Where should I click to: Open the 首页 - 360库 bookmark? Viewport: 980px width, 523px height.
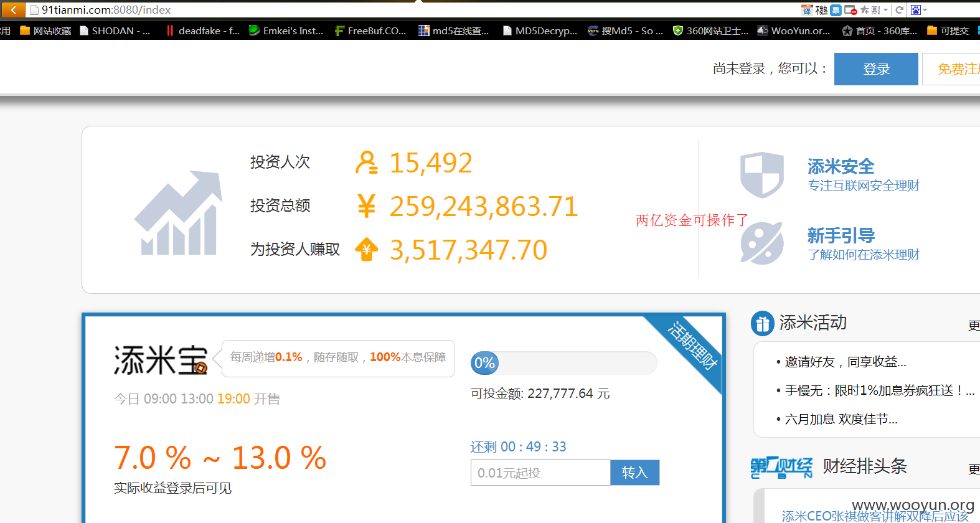(880, 31)
